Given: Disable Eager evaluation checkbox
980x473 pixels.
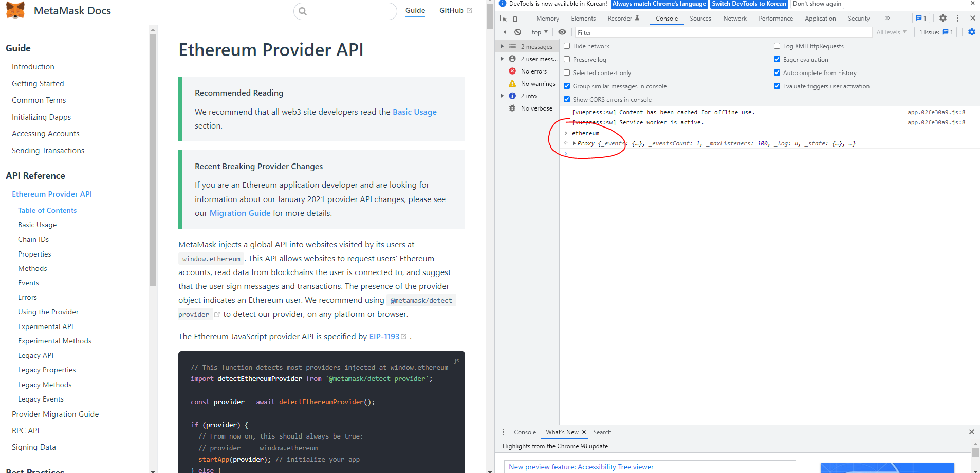Looking at the screenshot, I should click(777, 59).
